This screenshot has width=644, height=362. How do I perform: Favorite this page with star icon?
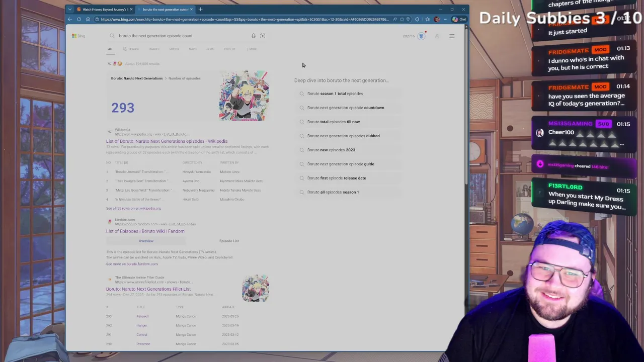click(401, 19)
